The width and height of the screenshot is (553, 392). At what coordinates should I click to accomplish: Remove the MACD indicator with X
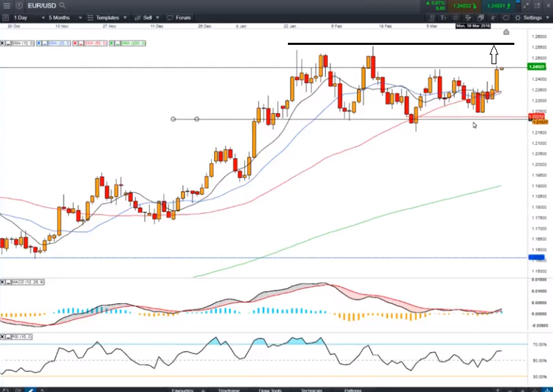(x=2, y=282)
